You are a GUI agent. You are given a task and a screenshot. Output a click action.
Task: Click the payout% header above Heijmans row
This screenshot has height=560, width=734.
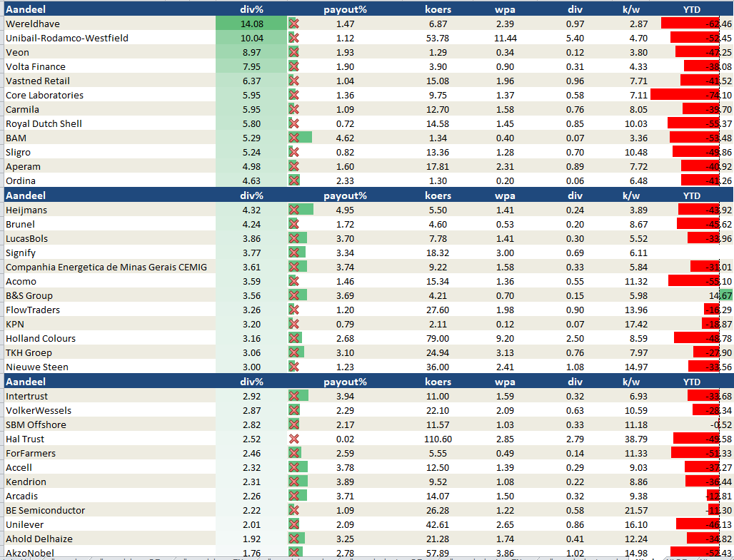pos(345,195)
